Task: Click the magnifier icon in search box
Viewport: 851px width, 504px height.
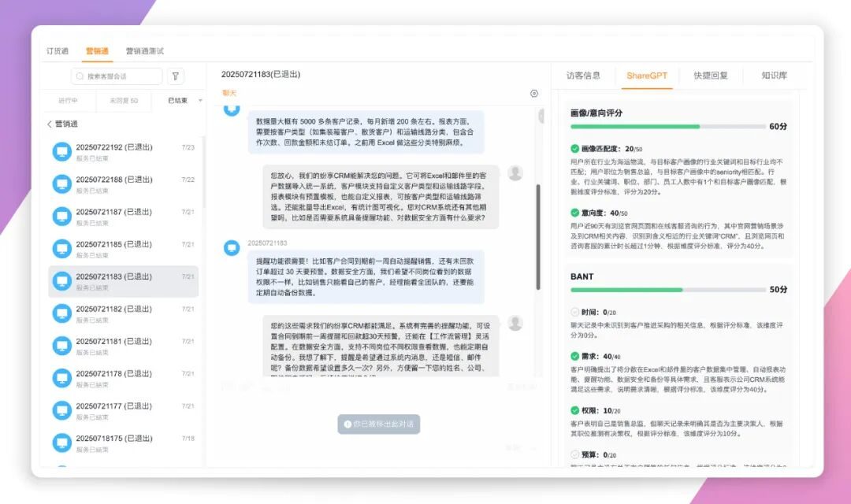Action: click(x=80, y=76)
